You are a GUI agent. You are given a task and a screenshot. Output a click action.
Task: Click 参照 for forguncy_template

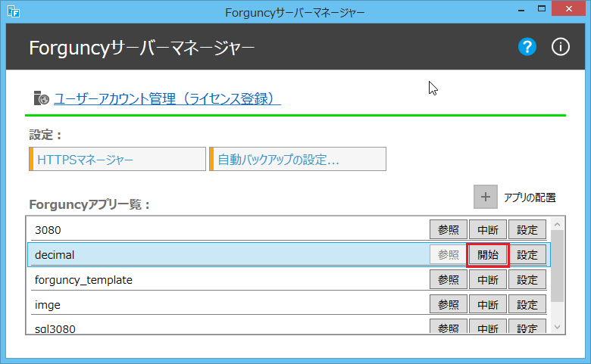pyautogui.click(x=449, y=280)
